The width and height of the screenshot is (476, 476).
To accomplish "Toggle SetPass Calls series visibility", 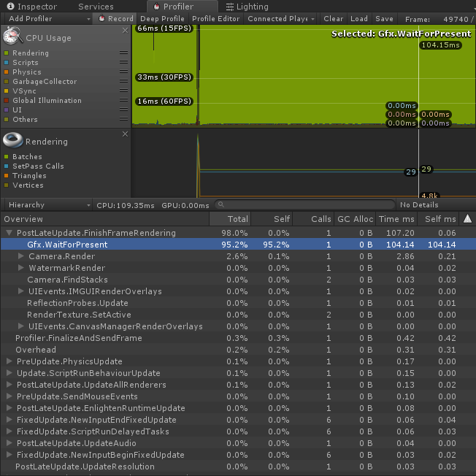I will coord(6,166).
